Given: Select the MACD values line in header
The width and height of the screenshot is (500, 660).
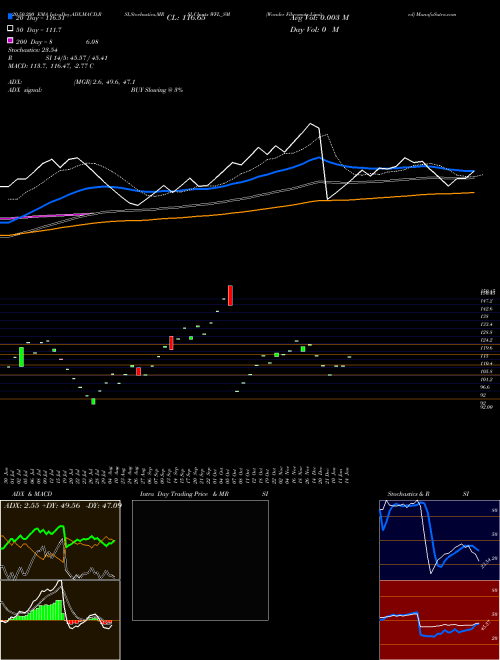Looking at the screenshot, I should coord(51,66).
